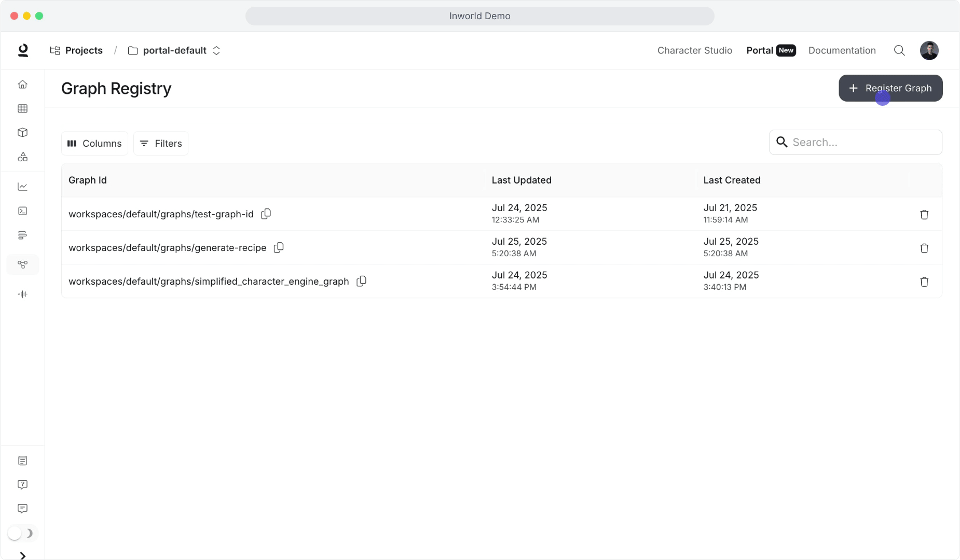Delete the test-graph-id graph
The height and width of the screenshot is (560, 960).
(x=924, y=214)
